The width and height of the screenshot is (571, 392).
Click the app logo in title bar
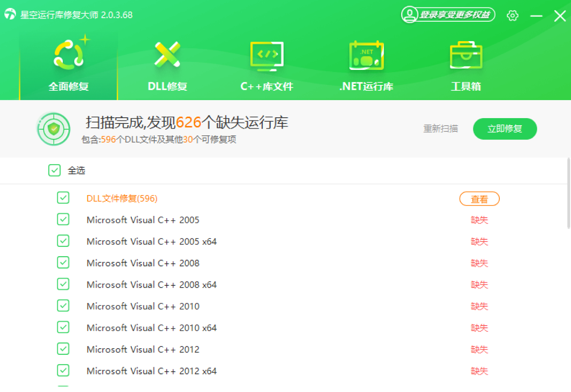[x=10, y=15]
